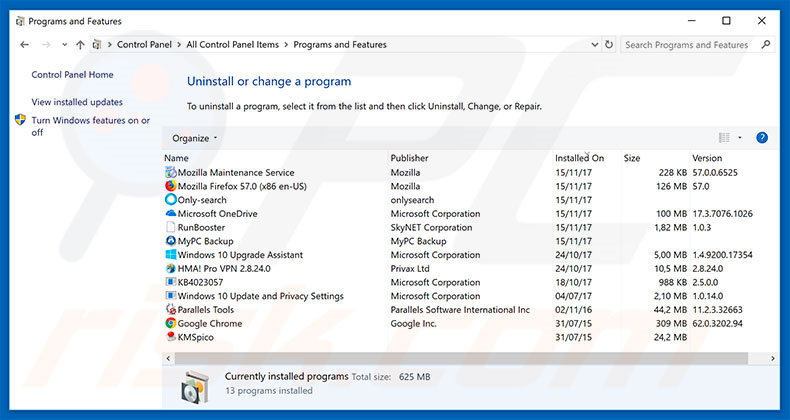Viewport: 790px width, 420px height.
Task: Open the recent locations dropdown arrow
Action: 64,45
